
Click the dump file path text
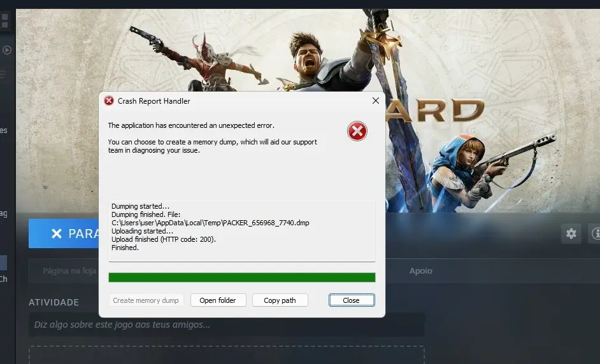coord(210,223)
